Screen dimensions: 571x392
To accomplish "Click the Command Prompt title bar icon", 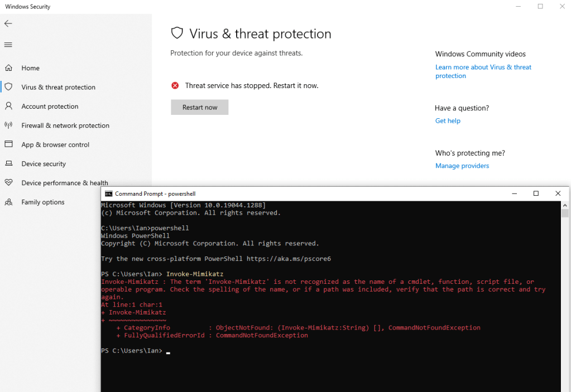I will click(108, 193).
